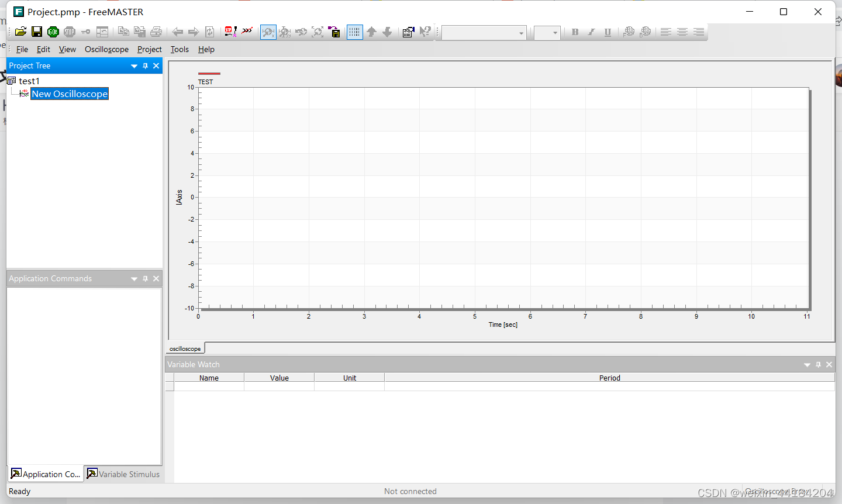Click the gray STOP communication icon

pyautogui.click(x=70, y=32)
